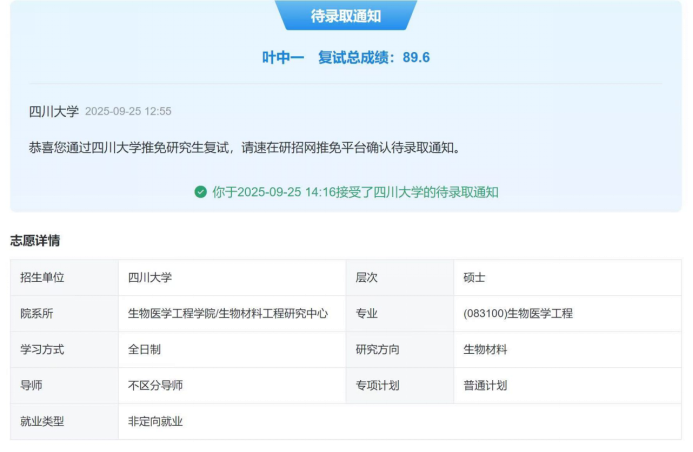Click the 不区分导师 value cell
Screen dimensions: 693x452
tap(232, 385)
